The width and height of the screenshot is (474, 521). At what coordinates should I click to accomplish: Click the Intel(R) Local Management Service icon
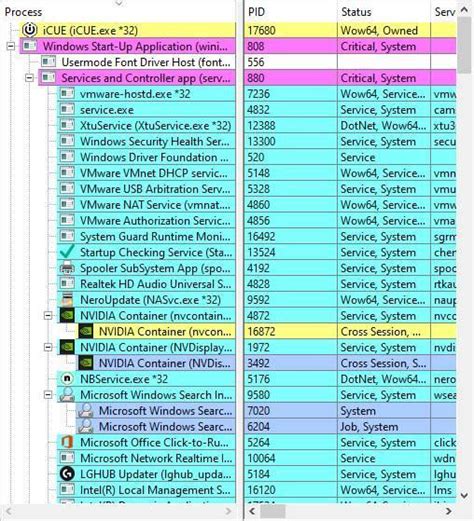click(x=67, y=490)
